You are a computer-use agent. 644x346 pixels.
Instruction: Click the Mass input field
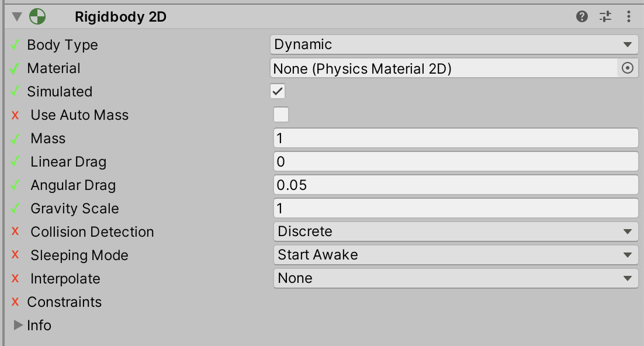pos(455,139)
